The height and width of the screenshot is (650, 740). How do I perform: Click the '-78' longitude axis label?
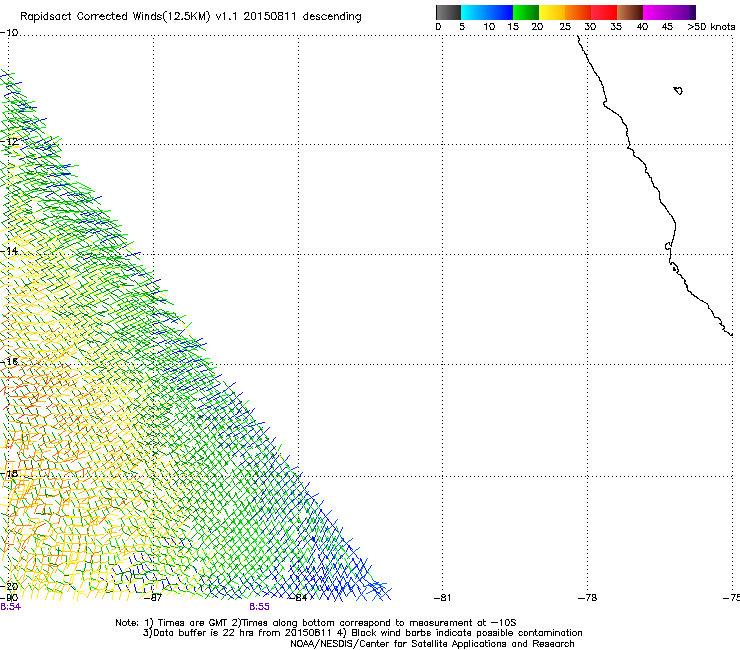tap(587, 598)
